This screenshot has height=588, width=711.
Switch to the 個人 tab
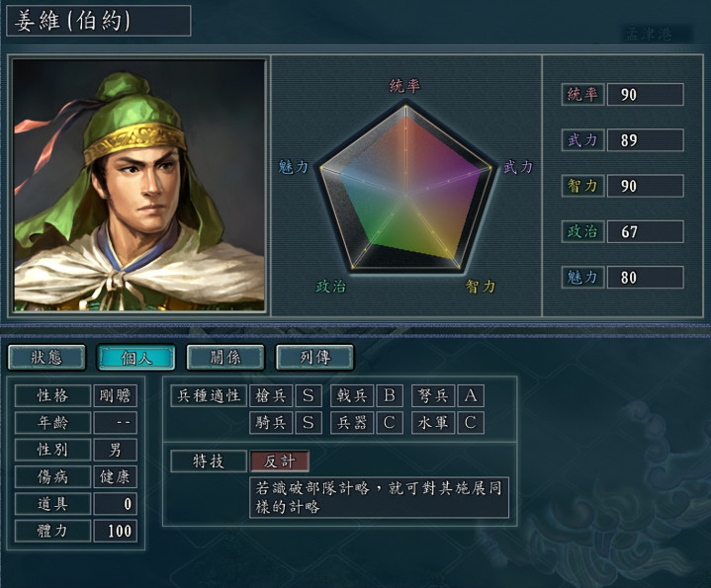135,357
